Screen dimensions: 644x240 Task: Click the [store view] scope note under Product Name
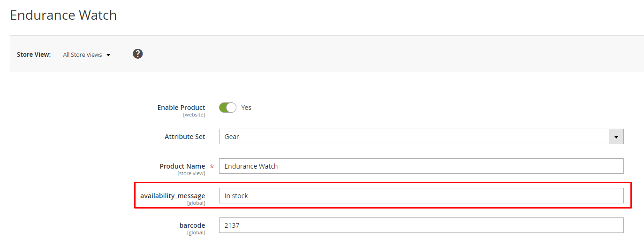pos(191,174)
